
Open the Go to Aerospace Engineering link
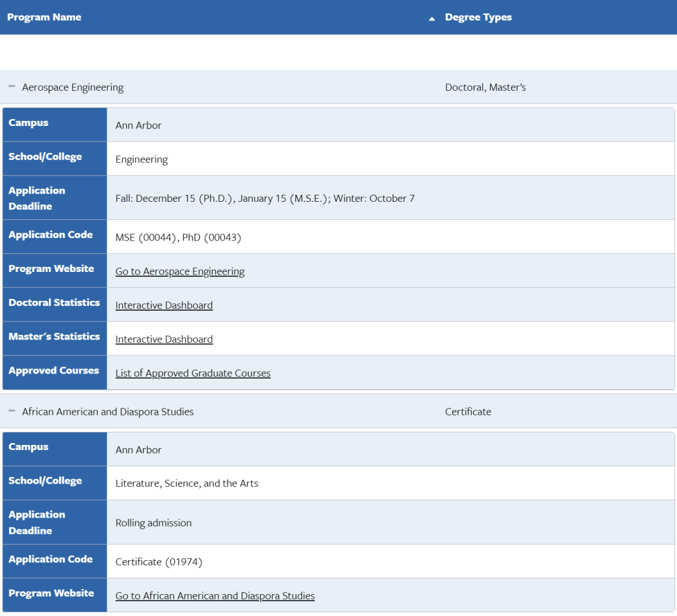(180, 271)
